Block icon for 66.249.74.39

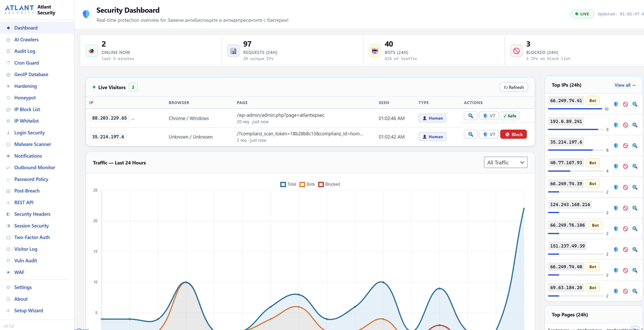pos(625,187)
